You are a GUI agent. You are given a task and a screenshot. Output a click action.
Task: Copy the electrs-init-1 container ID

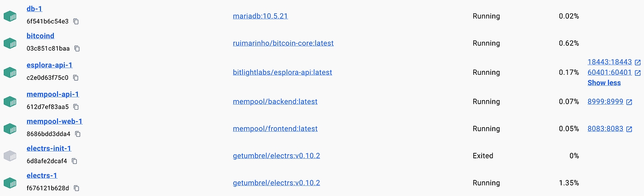[75, 161]
